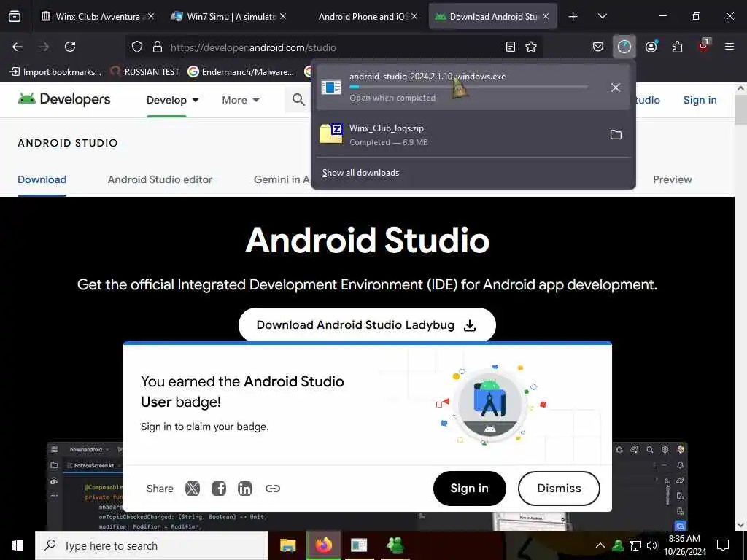Click the android-studio download progress bar
Viewport: 747px width, 560px height.
point(468,87)
